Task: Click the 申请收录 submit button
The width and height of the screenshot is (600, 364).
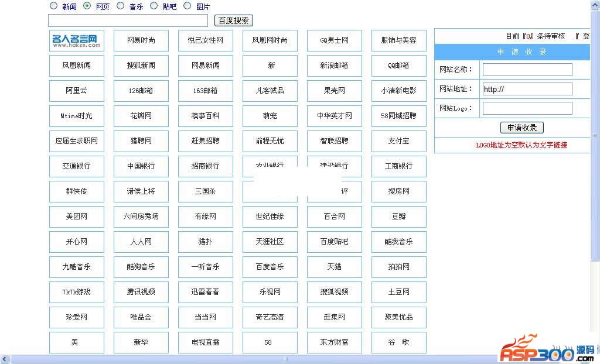Action: 522,128
